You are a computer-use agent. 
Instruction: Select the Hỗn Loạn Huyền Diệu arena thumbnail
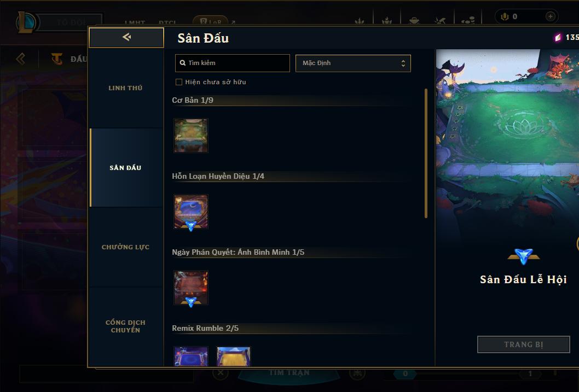(191, 212)
